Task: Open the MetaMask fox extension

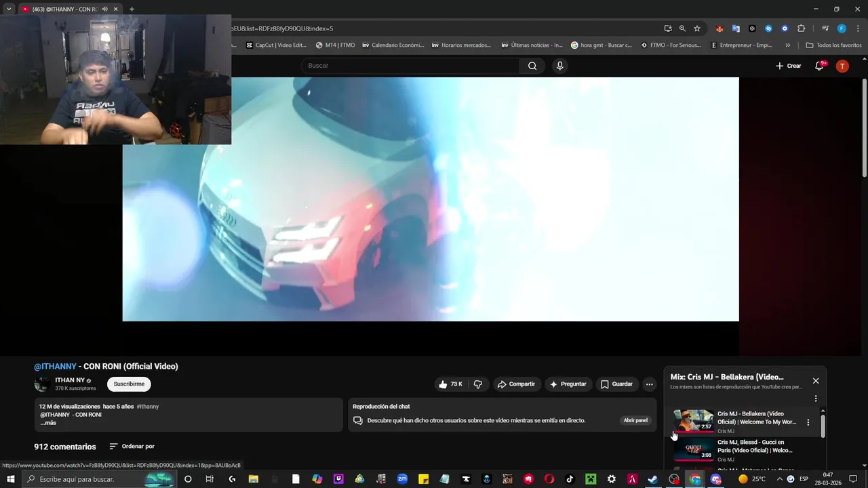Action: pyautogui.click(x=719, y=28)
